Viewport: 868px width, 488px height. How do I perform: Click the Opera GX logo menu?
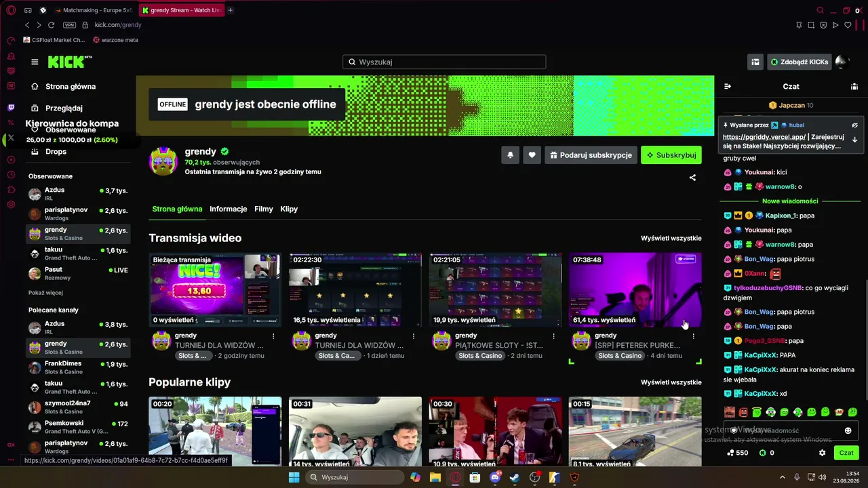point(11,10)
